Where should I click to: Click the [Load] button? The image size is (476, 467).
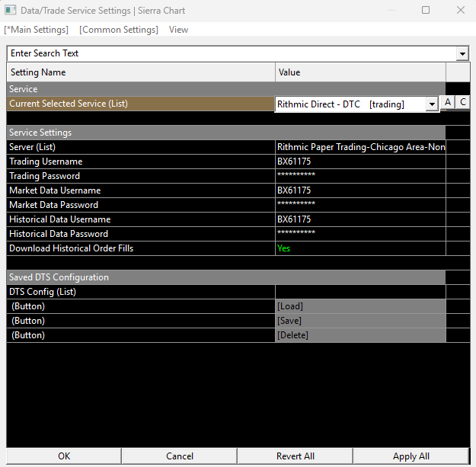[x=360, y=306]
